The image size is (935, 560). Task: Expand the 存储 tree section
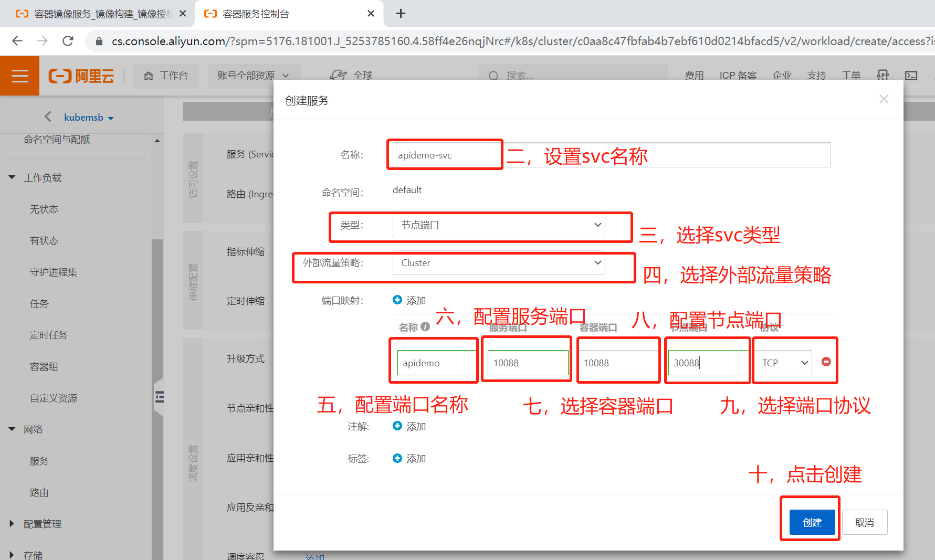click(12, 555)
